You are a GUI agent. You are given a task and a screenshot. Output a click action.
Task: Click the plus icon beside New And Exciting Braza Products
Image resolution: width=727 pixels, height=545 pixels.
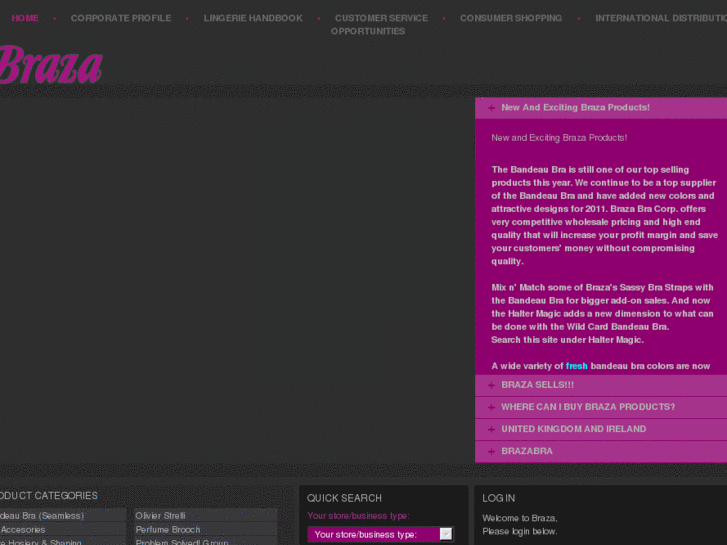(491, 108)
